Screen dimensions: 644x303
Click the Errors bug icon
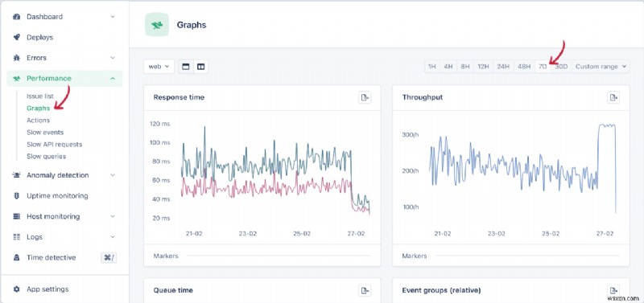coord(16,58)
